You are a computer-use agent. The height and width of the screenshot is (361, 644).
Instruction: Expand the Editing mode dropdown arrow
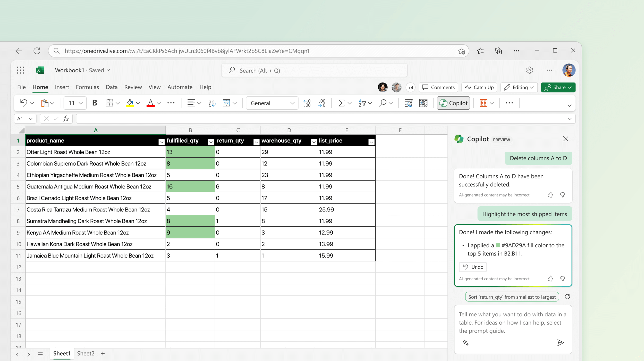coord(532,87)
